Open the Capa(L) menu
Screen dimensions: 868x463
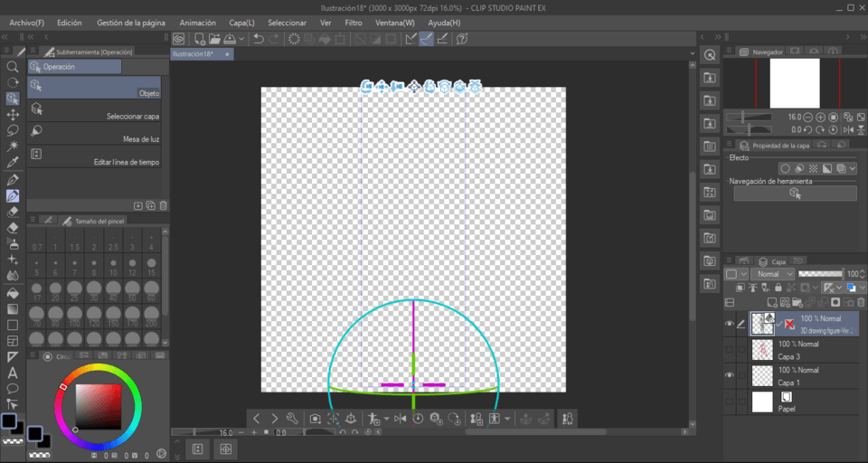[242, 23]
